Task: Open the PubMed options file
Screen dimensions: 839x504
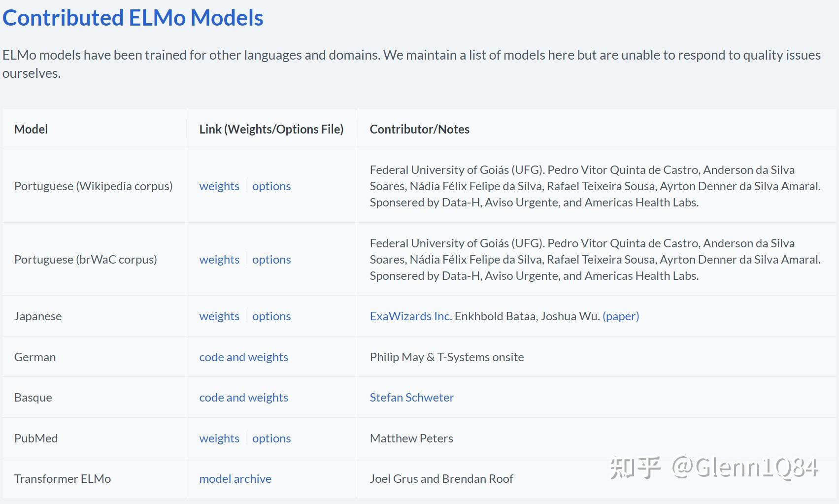Action: click(271, 438)
